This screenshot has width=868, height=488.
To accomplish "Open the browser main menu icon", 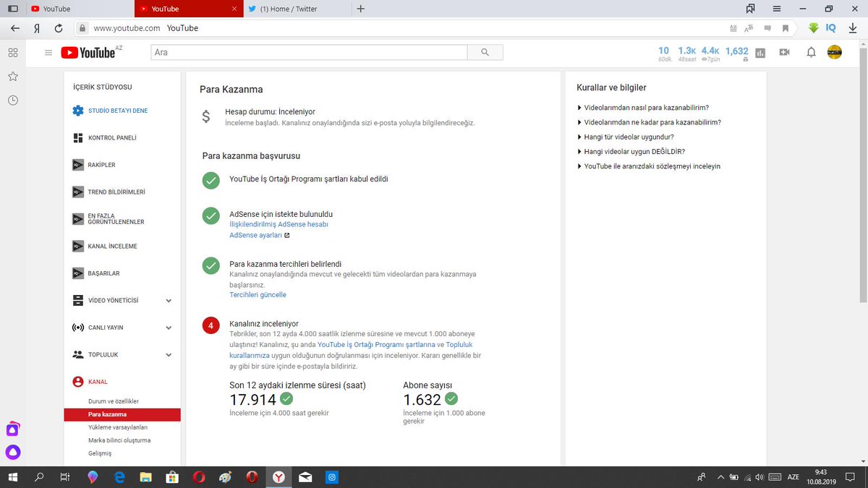I will point(776,9).
